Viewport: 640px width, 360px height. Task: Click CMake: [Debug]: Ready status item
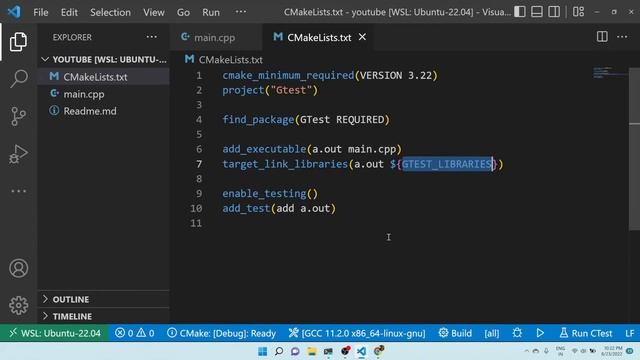[x=222, y=333]
